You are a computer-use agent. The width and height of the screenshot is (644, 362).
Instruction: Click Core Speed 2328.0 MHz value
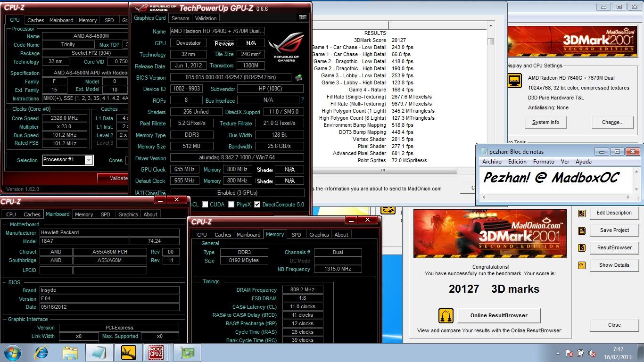66,118
